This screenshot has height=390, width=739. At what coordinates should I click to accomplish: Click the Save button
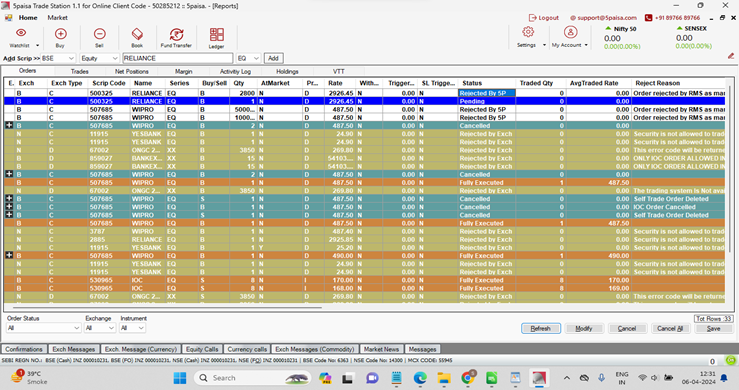click(x=714, y=328)
